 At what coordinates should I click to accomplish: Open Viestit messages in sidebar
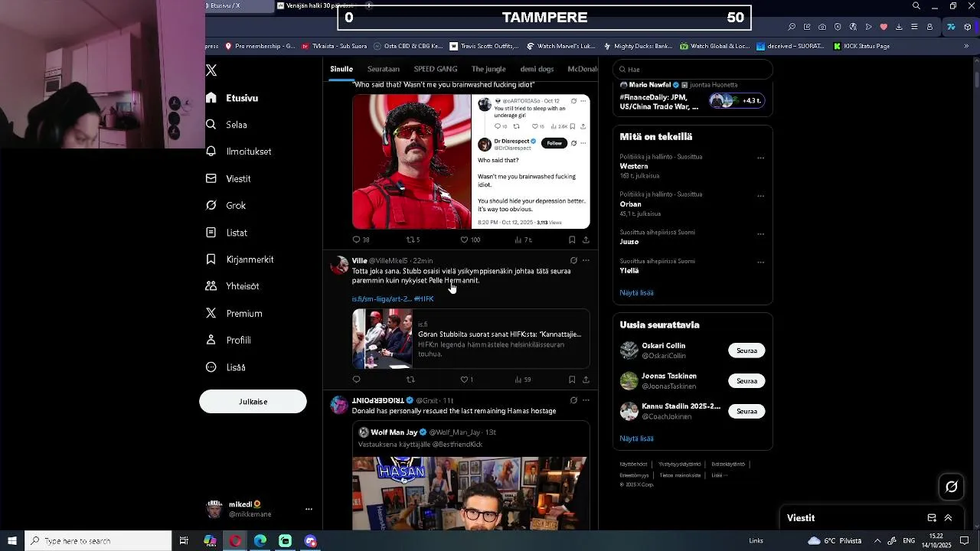(x=229, y=178)
